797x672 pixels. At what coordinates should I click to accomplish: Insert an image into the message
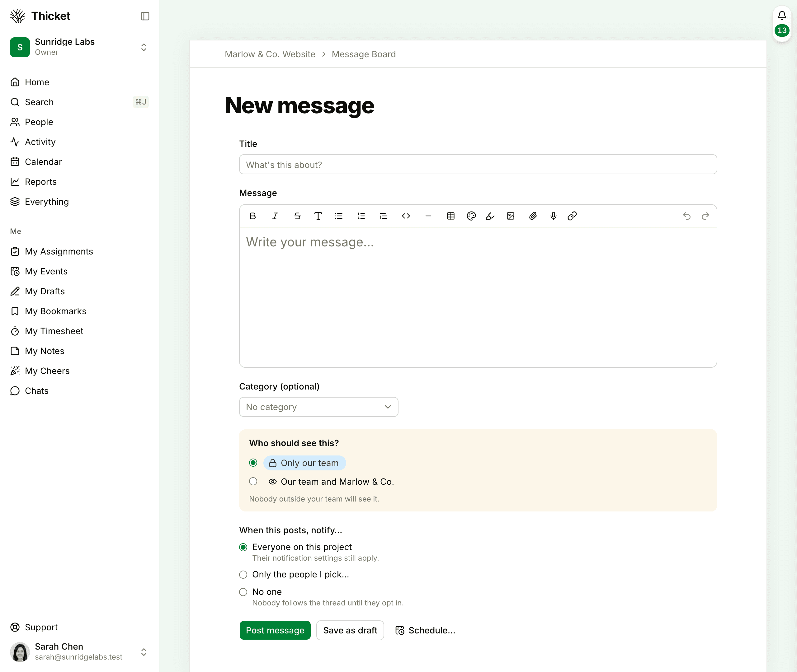[510, 216]
